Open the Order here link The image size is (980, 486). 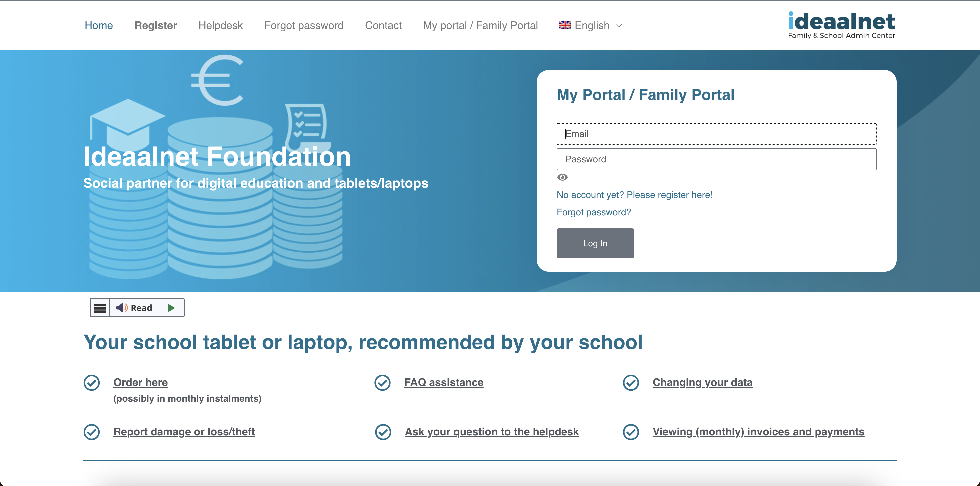140,382
